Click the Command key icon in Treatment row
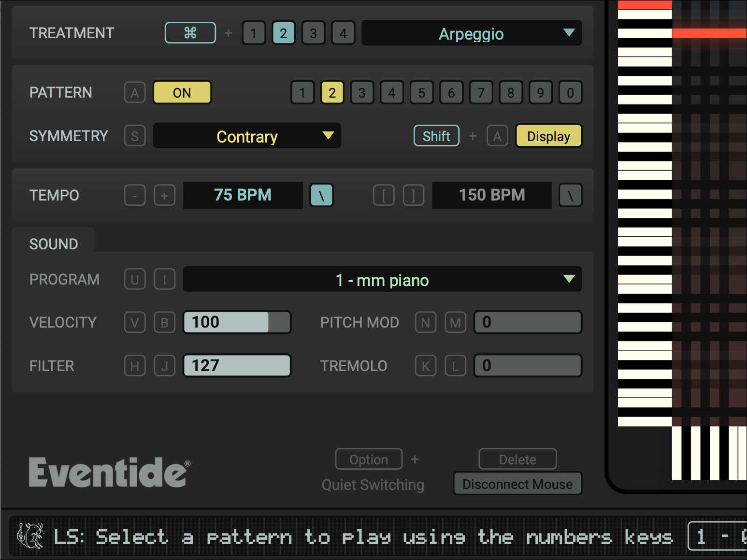This screenshot has width=747, height=560. (x=190, y=33)
